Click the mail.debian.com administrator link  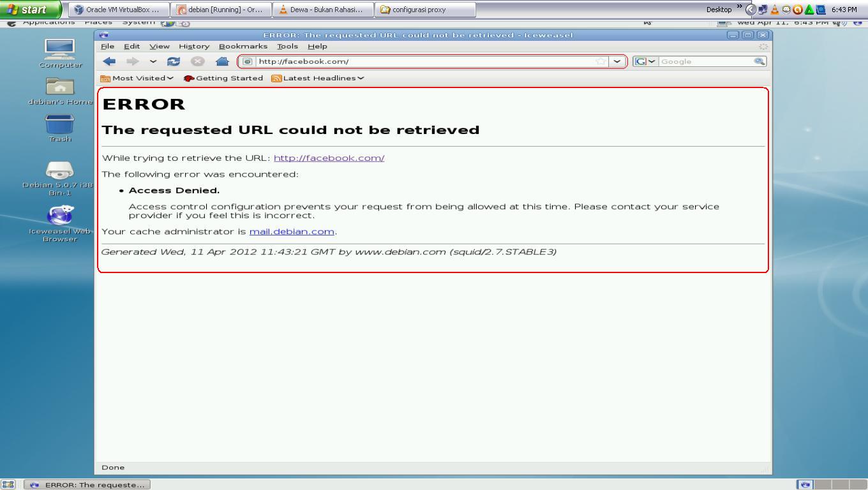[x=292, y=232]
